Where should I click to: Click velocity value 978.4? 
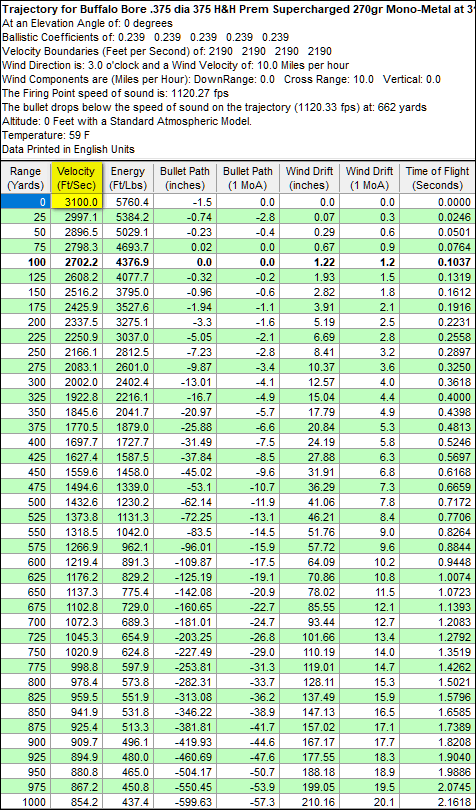(78, 681)
